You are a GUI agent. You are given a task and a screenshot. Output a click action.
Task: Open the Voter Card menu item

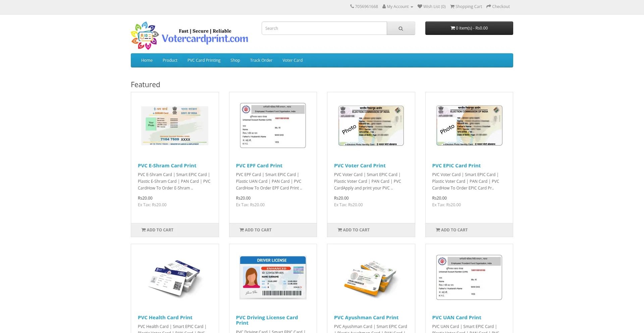tap(292, 60)
